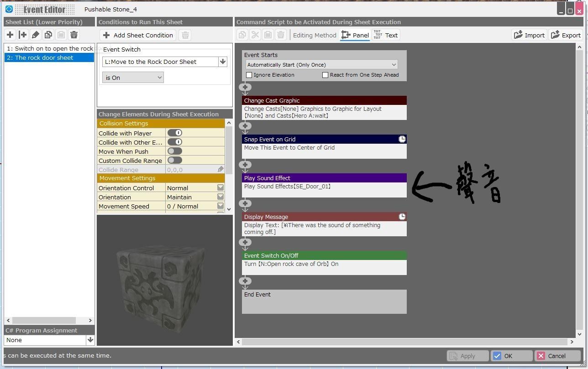Click the Export button
Viewport: 588px width, 369px height.
coord(566,35)
